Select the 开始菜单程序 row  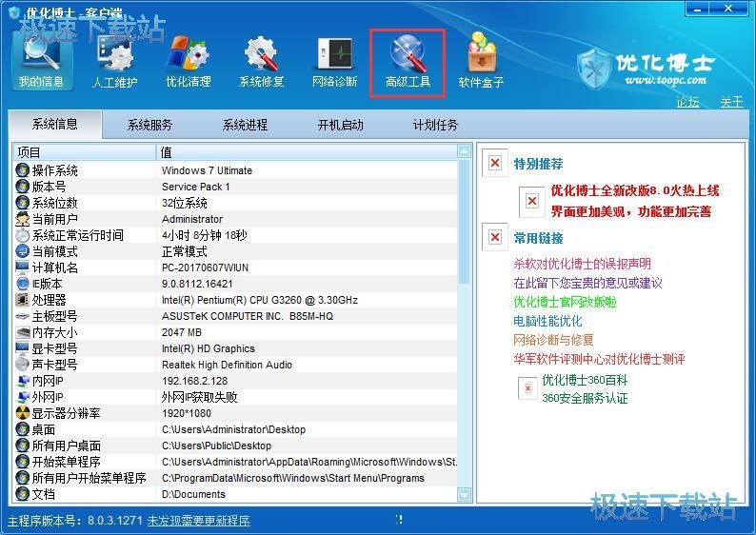[236, 462]
